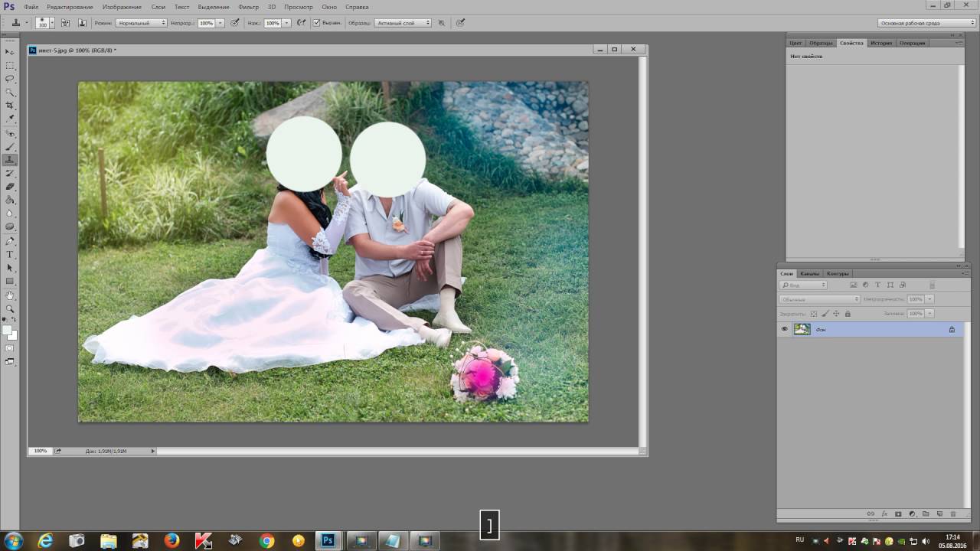Create a new layer group
The width and height of the screenshot is (980, 551).
click(926, 514)
